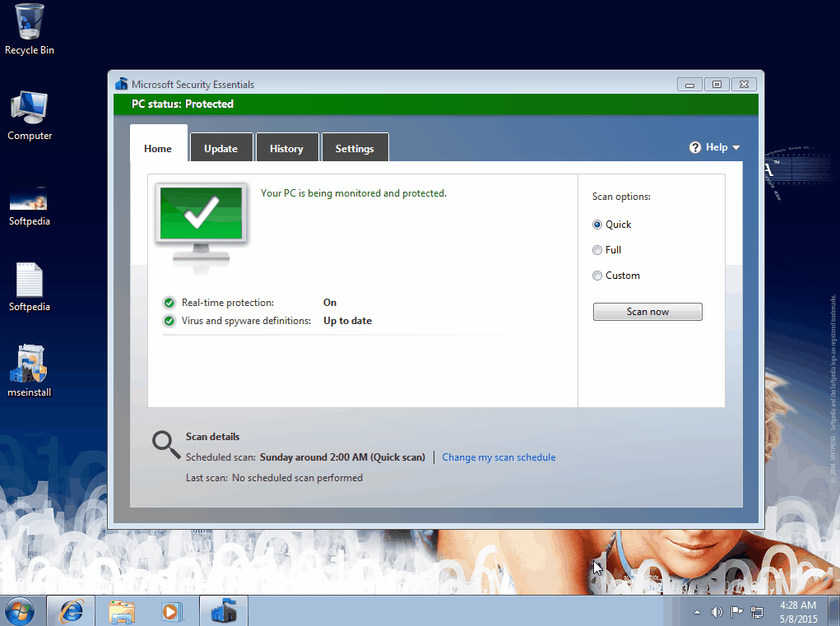Click the Help question mark icon
Viewport: 840px width, 626px height.
click(x=695, y=147)
